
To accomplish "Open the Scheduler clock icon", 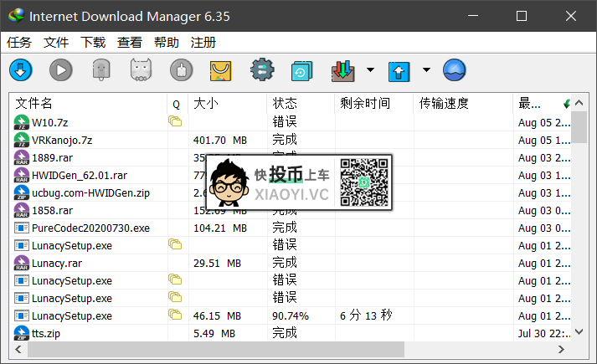I will [302, 69].
